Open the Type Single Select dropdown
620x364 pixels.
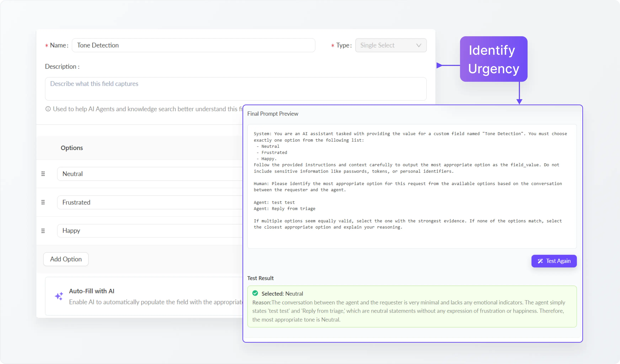pyautogui.click(x=386, y=45)
